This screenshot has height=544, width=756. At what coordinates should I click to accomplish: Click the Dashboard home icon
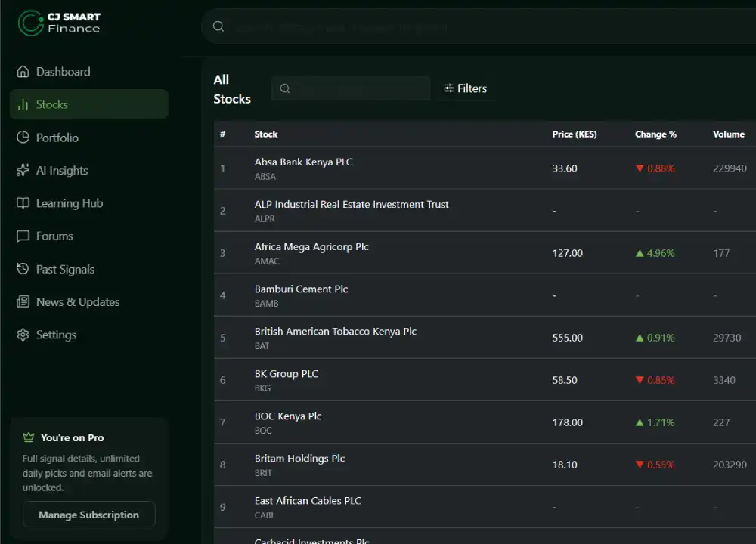click(23, 71)
